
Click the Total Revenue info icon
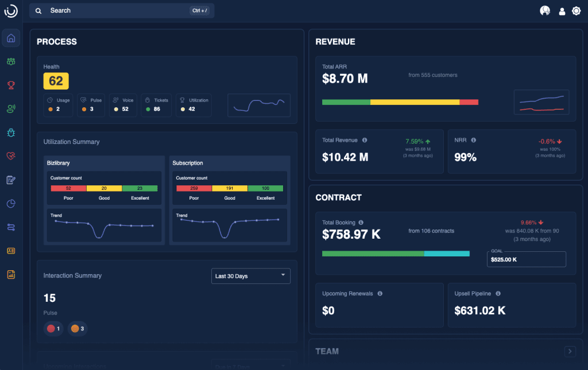click(x=365, y=140)
